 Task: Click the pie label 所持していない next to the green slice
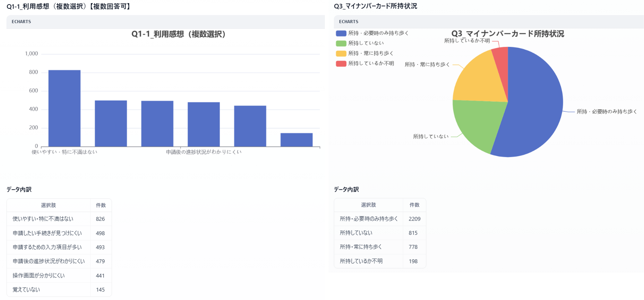pyautogui.click(x=431, y=137)
